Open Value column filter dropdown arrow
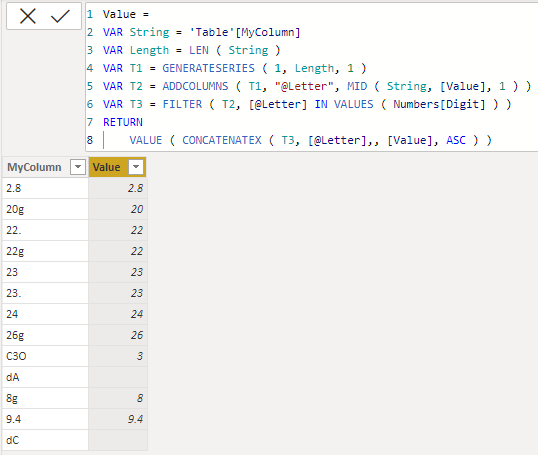538x455 pixels. [136, 167]
